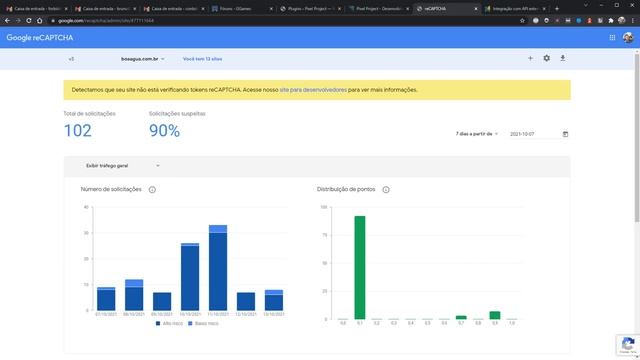Viewport: 640px width, 360px height.
Task: Click the 'Total de solicitações' label
Action: click(x=89, y=113)
